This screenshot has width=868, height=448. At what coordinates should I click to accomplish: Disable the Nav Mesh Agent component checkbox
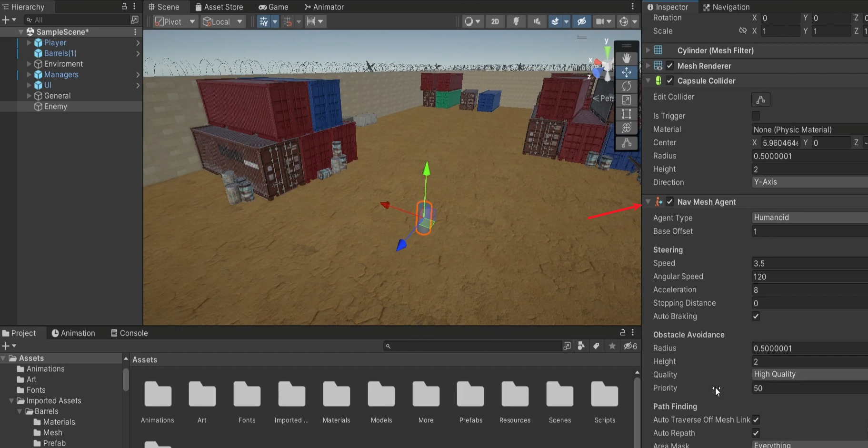coord(670,202)
